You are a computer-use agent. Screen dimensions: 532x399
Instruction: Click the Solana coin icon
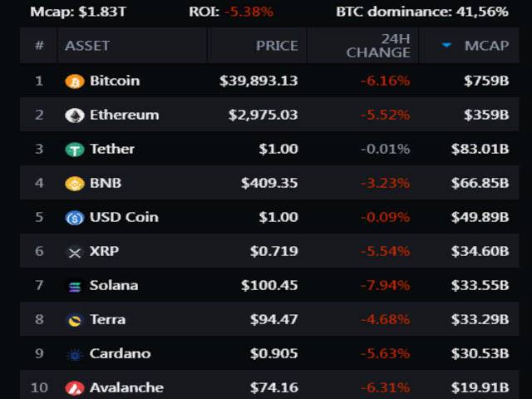[75, 286]
